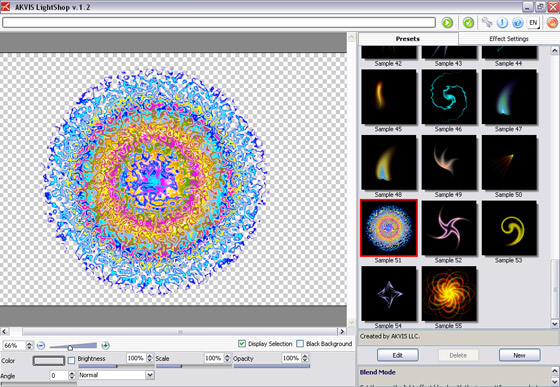
Task: Adjust the Opacity slider
Action: tap(271, 366)
